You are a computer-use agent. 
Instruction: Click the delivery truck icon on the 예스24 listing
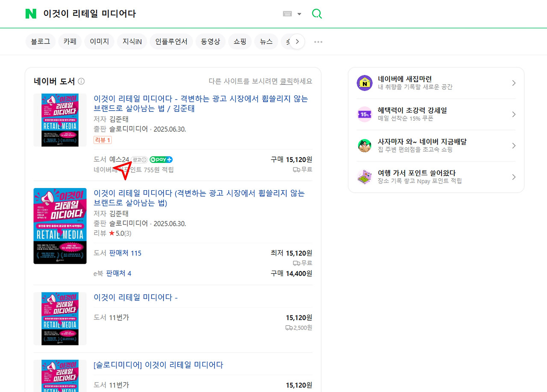(296, 170)
